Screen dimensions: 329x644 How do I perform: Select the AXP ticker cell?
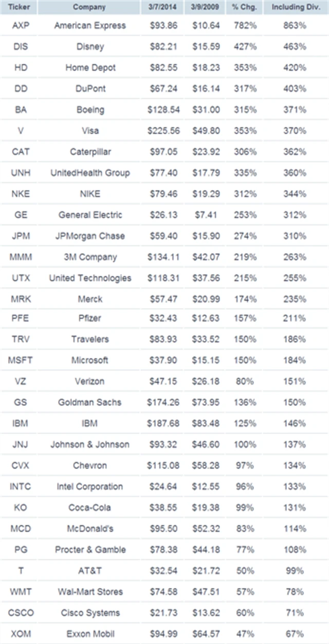click(21, 25)
